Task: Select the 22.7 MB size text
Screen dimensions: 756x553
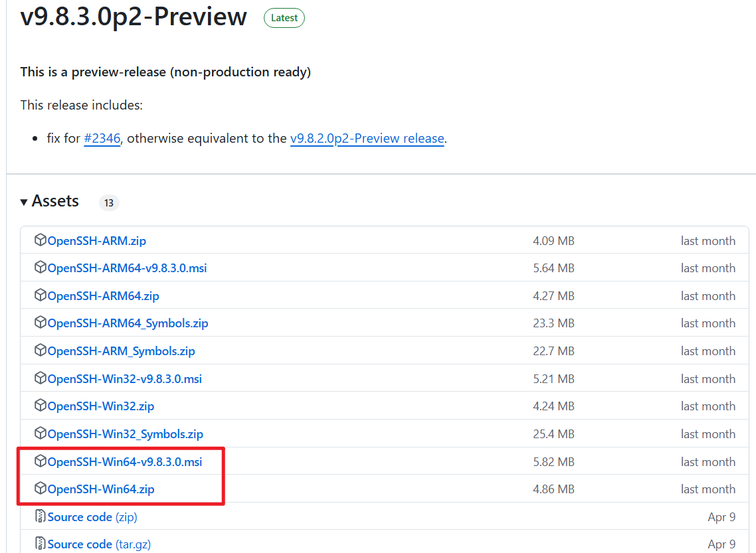Action: 553,351
